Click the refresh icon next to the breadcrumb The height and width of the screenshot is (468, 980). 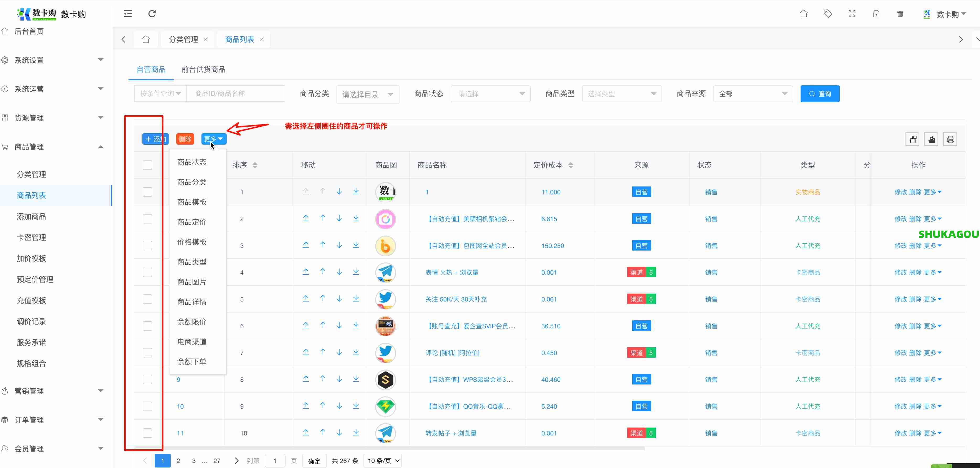[x=152, y=14]
